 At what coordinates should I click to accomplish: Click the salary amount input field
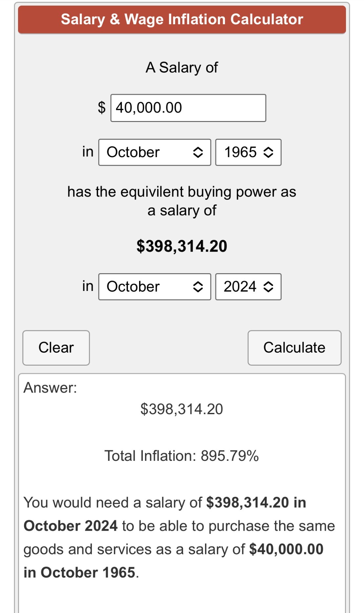tap(188, 108)
